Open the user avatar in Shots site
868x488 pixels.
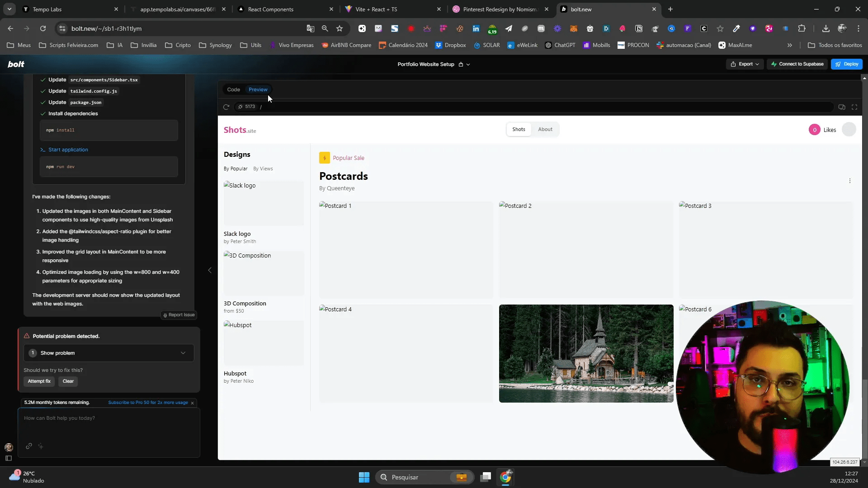[849, 130]
